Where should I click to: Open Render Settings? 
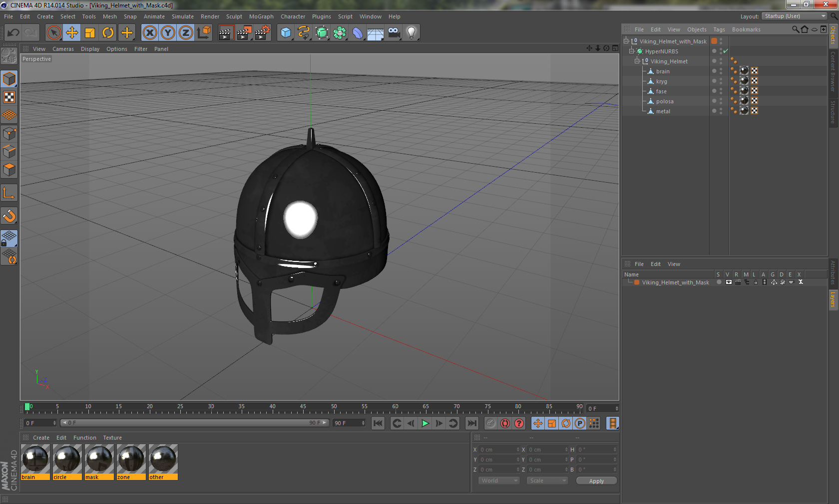(263, 33)
